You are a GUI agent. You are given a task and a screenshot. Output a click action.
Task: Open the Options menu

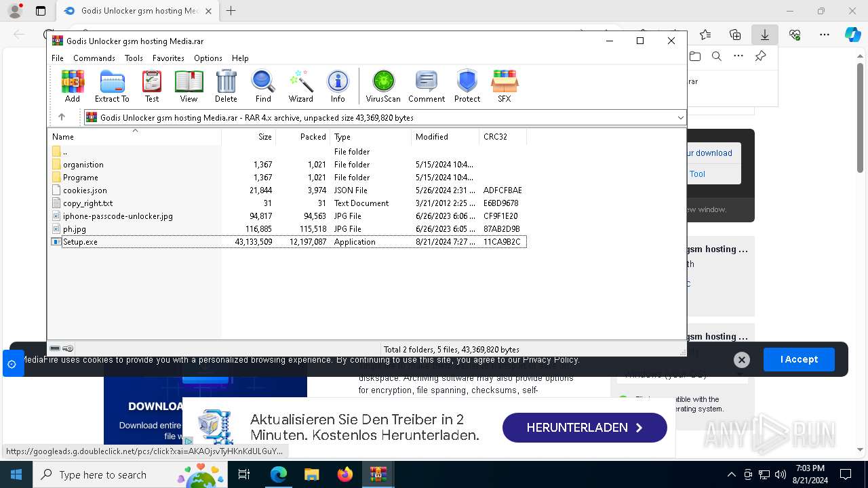point(208,58)
